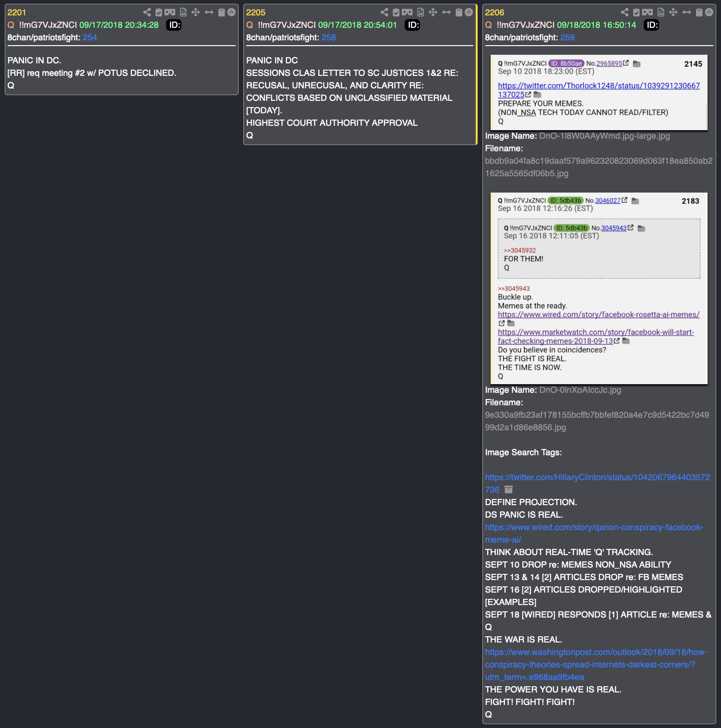
Task: Share post 2205 using the share icon
Action: pyautogui.click(x=385, y=12)
